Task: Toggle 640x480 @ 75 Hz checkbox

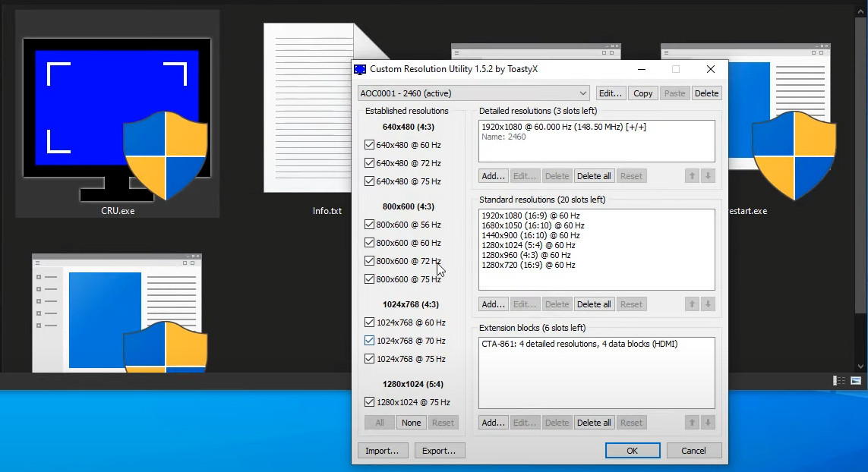Action: [x=369, y=181]
